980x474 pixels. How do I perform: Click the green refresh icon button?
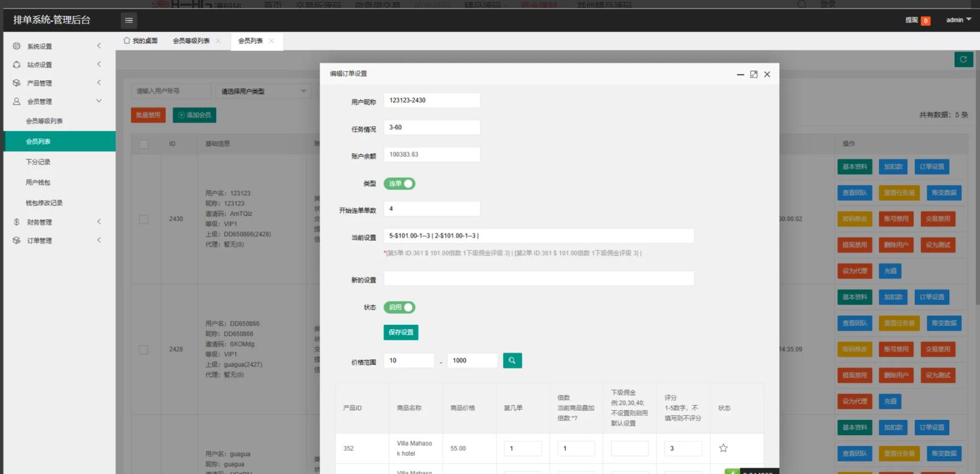coord(963,59)
